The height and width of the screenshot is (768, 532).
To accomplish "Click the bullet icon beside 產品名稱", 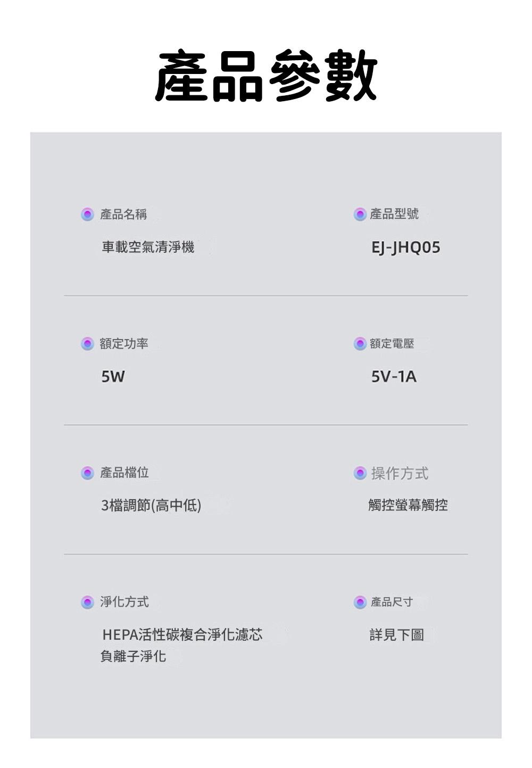I will point(87,214).
